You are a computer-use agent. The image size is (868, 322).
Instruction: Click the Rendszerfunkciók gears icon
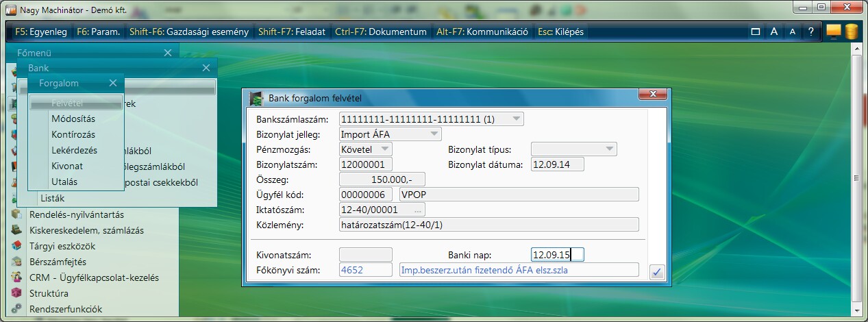tap(17, 309)
